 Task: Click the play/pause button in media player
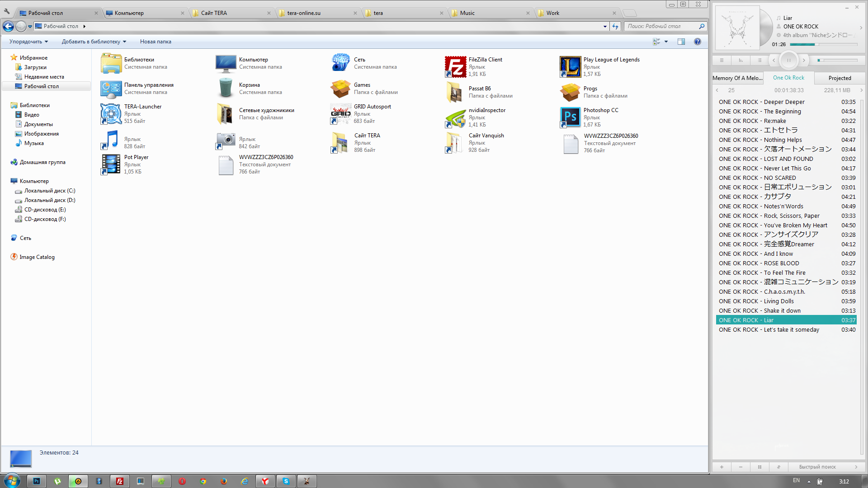pyautogui.click(x=789, y=60)
